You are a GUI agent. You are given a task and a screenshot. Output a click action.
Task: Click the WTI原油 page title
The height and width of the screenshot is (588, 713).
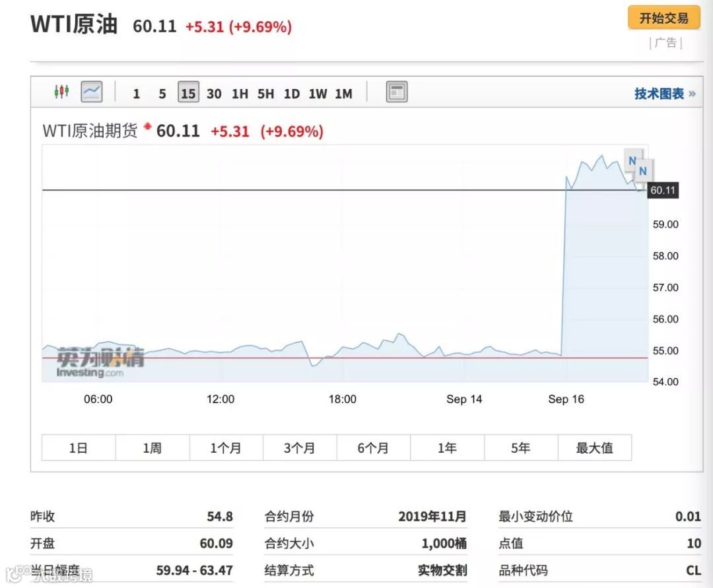point(74,24)
